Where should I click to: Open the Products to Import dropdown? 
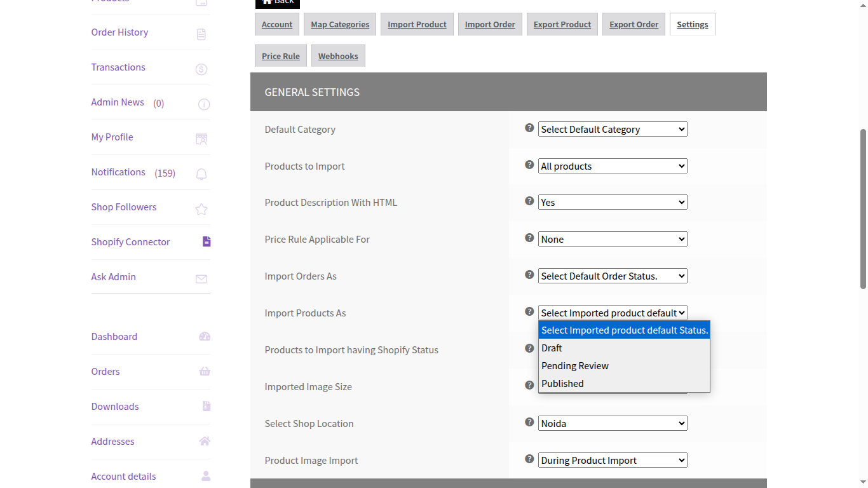pyautogui.click(x=612, y=166)
